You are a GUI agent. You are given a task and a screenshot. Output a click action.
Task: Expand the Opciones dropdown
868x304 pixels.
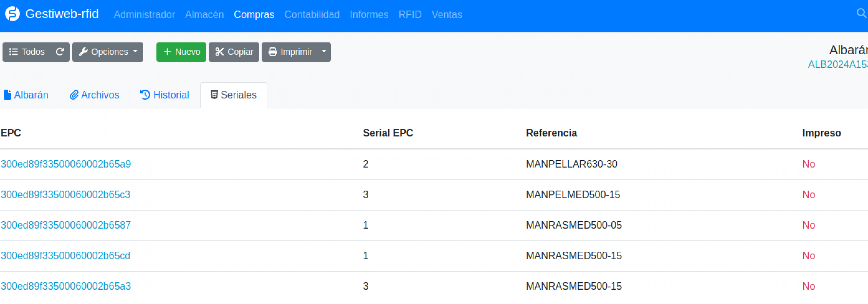[108, 52]
